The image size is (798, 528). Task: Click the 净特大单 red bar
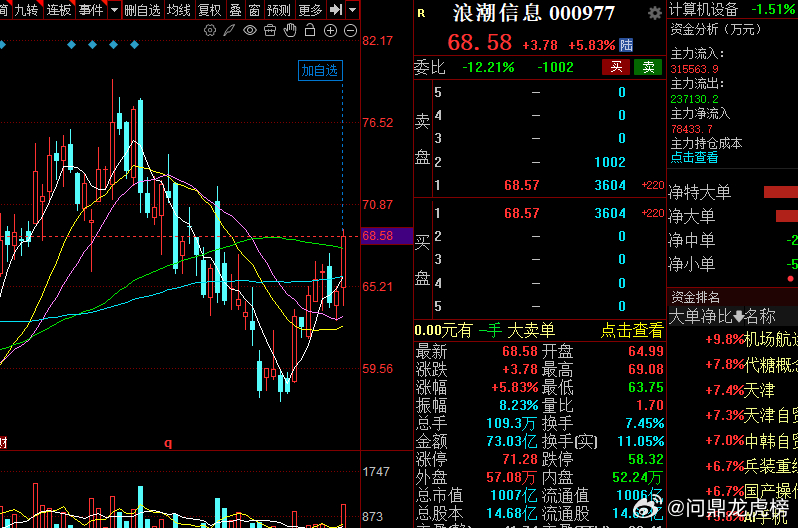click(x=781, y=192)
